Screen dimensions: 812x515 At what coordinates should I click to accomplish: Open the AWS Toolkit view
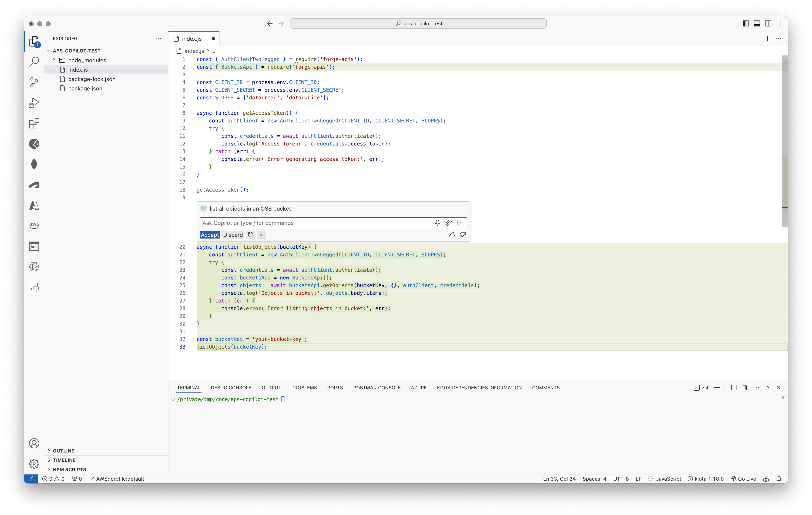(x=34, y=225)
